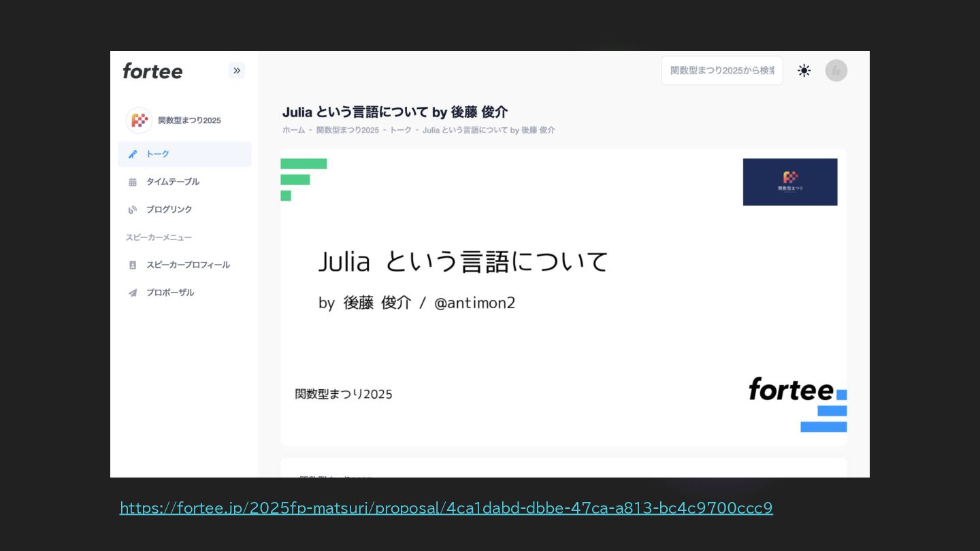Viewport: 980px width, 551px height.
Task: Click the 関数型まつり dark blue banner in the slide
Action: click(x=790, y=182)
